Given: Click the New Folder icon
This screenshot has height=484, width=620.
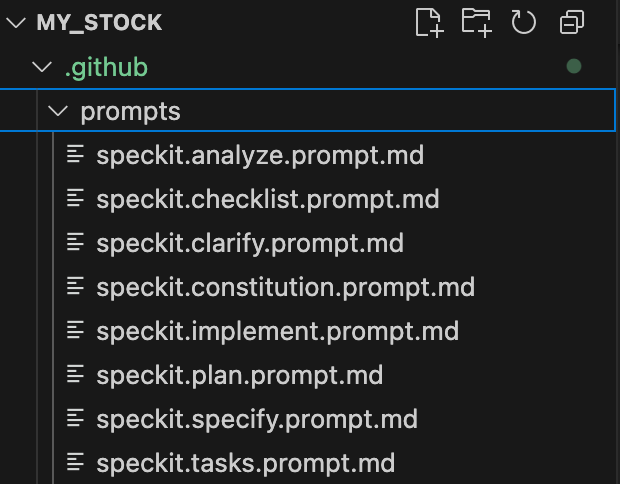Looking at the screenshot, I should click(x=477, y=22).
